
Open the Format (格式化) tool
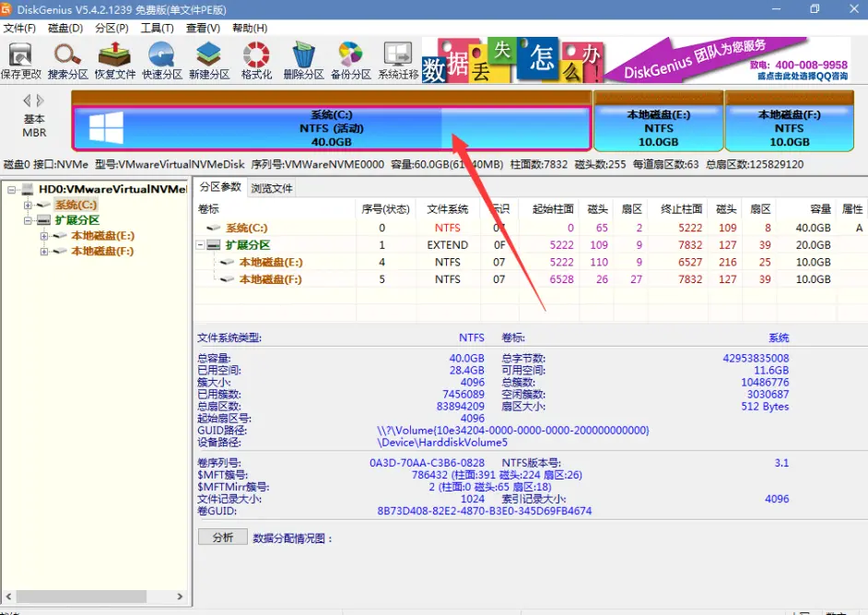256,61
